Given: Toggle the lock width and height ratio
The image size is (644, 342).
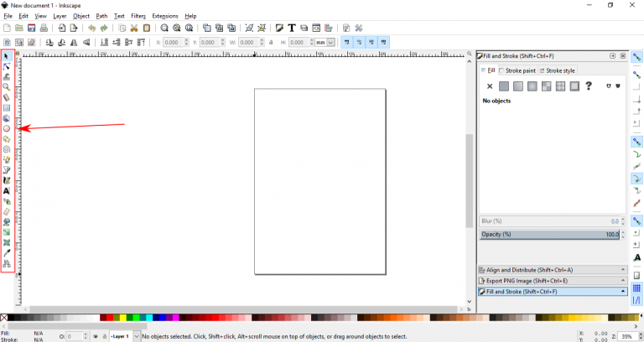Looking at the screenshot, I should coord(271,42).
